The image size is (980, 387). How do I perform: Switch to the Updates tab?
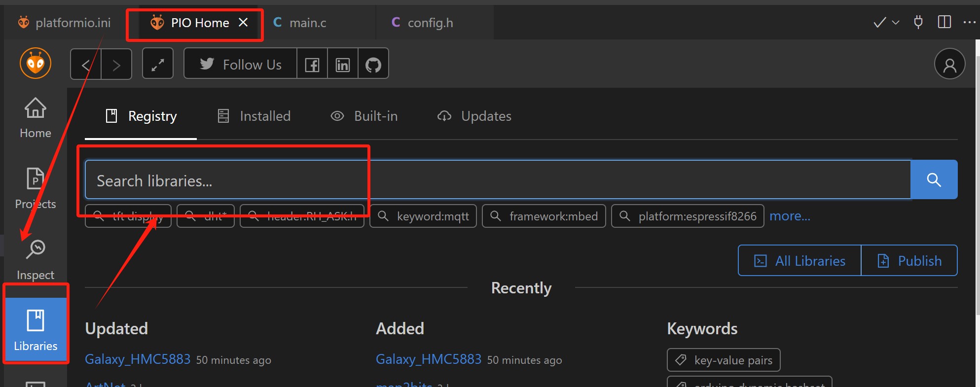(x=474, y=116)
